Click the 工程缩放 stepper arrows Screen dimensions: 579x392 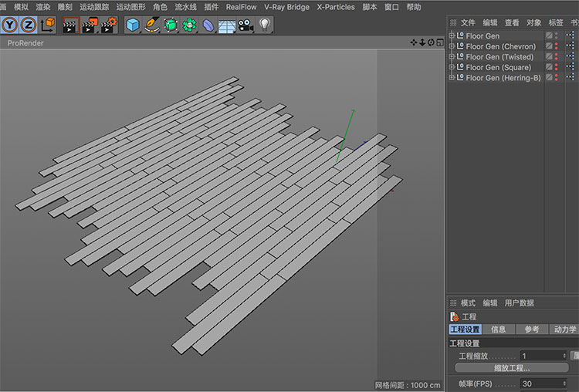click(564, 356)
